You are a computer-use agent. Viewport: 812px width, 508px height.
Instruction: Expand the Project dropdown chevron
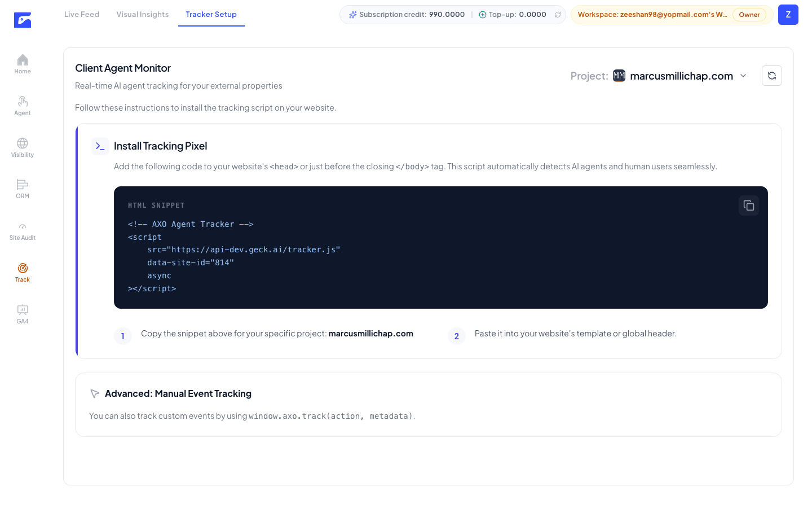[743, 76]
